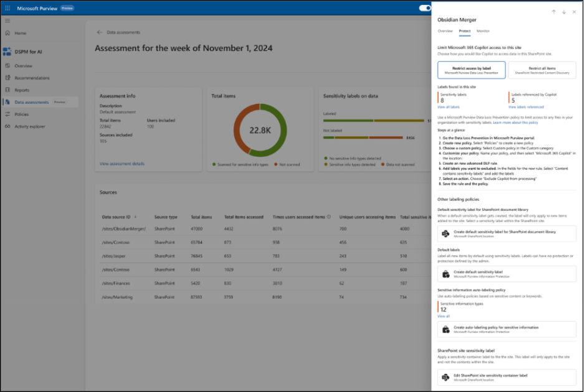This screenshot has height=392, width=585.
Task: Sort by Data source ID column arrow
Action: tap(135, 217)
